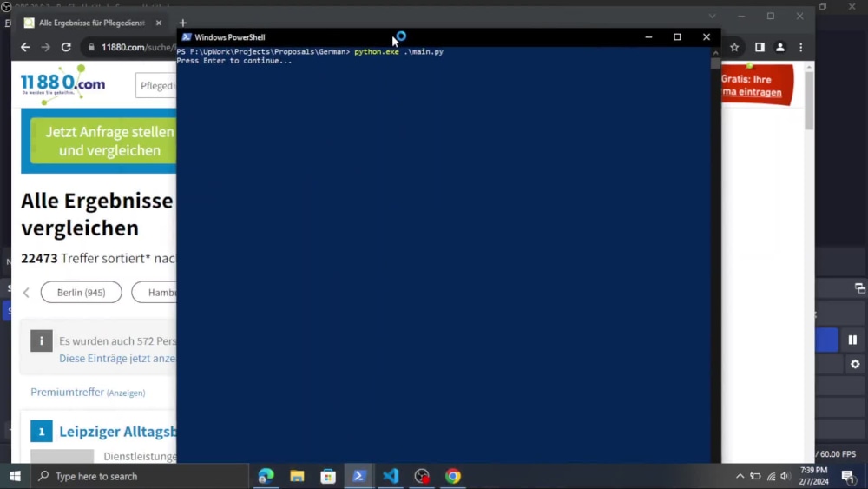Open File Explorer from the taskbar
868x489 pixels.
297,476
